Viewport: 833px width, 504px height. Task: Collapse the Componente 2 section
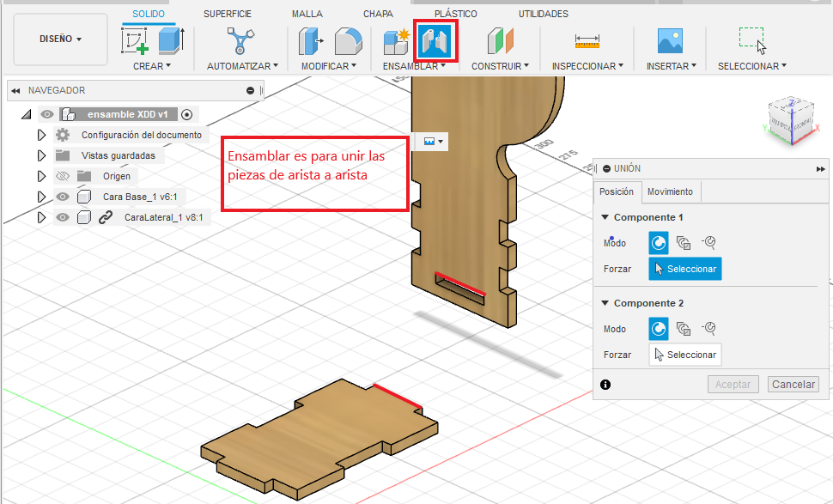(x=605, y=303)
